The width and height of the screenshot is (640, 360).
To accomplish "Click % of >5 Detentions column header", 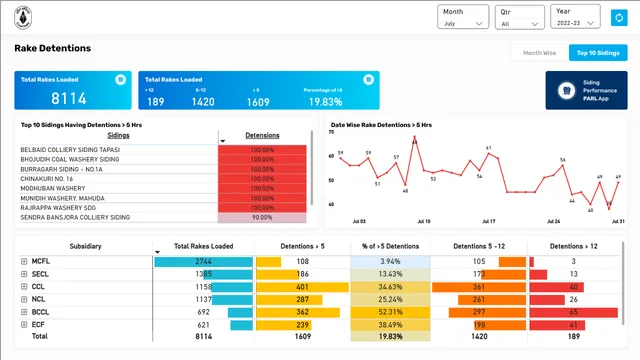I will [x=390, y=246].
